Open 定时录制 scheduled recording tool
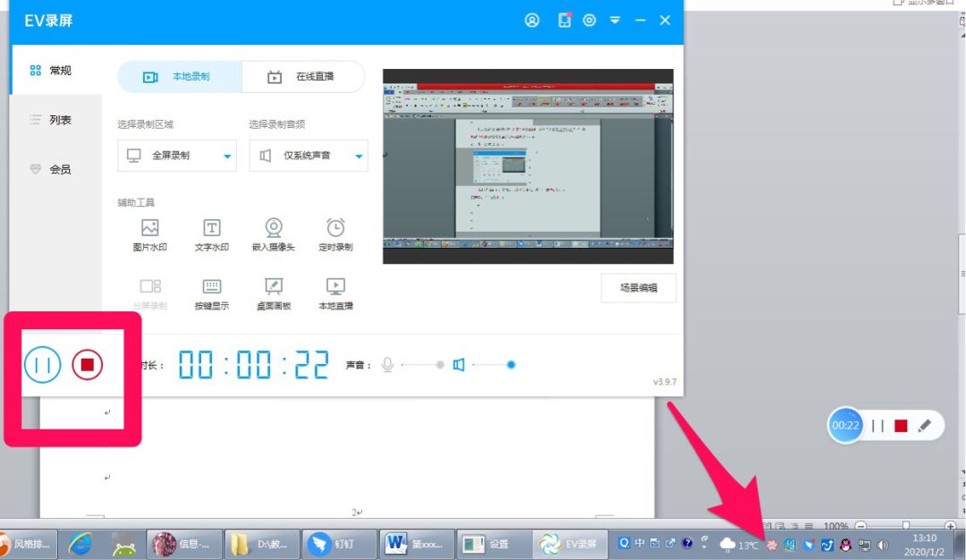966x560 pixels. pos(335,234)
